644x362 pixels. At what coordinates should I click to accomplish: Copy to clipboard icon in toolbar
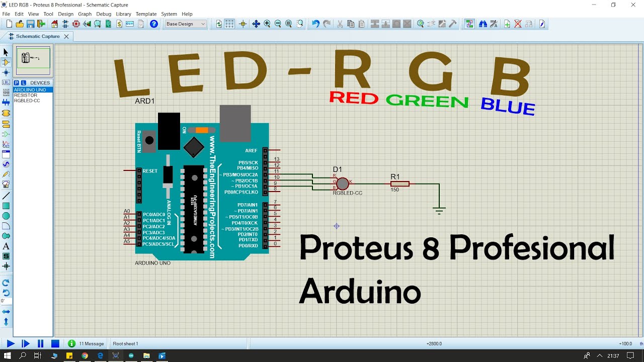point(351,24)
